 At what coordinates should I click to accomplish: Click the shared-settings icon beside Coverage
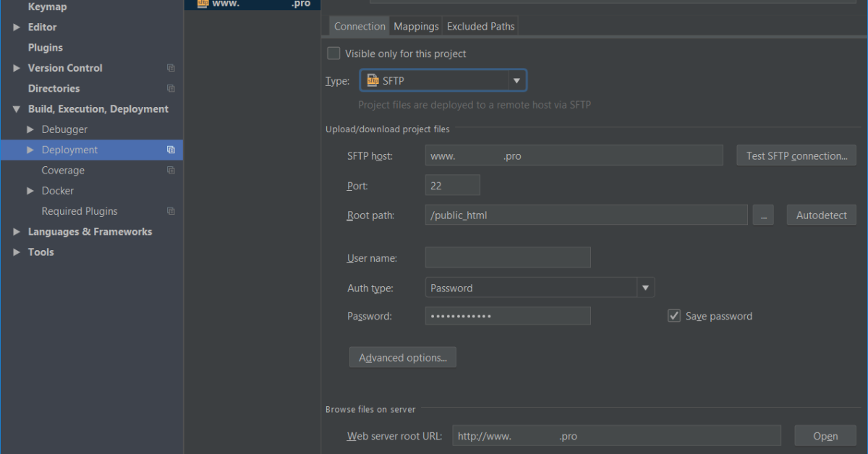coord(171,170)
